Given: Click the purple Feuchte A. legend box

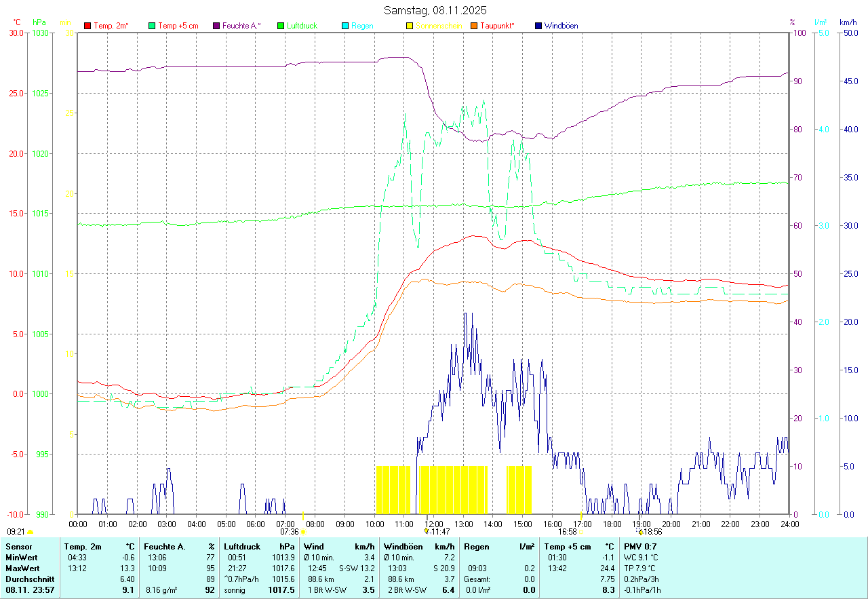Looking at the screenshot, I should tap(216, 26).
